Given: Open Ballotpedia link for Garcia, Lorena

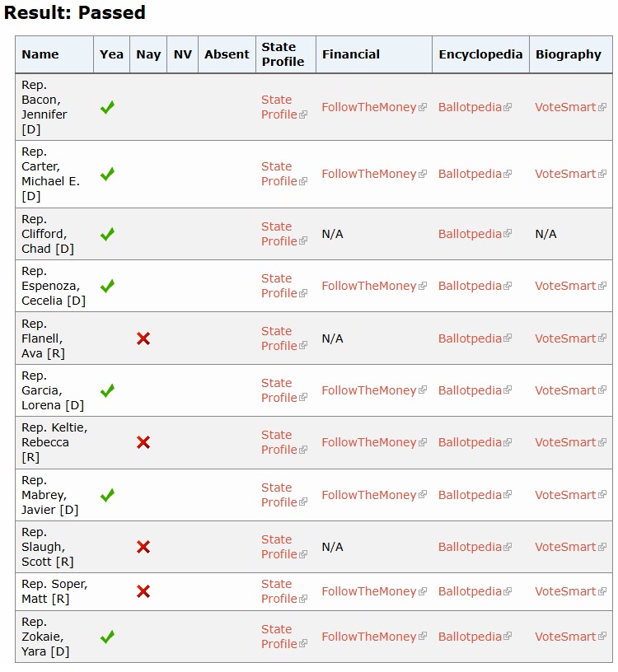Looking at the screenshot, I should (475, 390).
